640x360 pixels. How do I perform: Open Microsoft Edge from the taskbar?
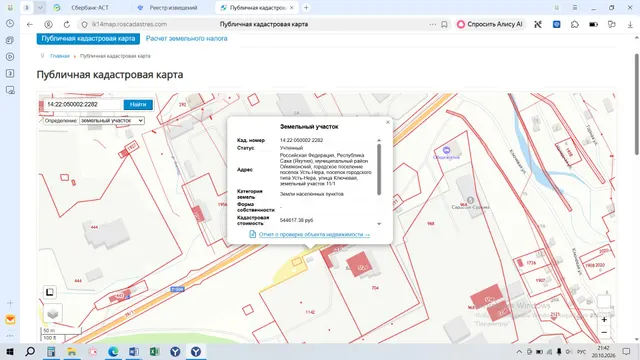[x=113, y=352]
